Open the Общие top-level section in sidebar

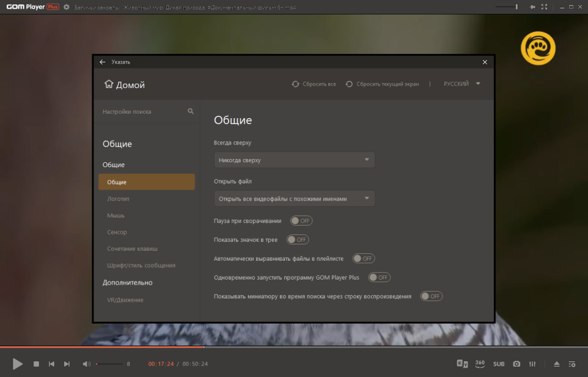click(x=117, y=144)
